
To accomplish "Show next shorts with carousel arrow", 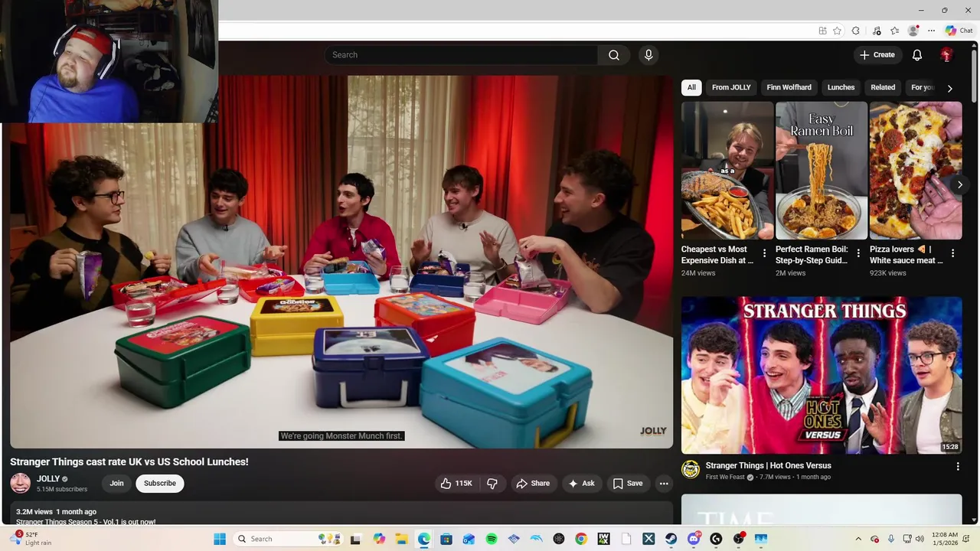I will [x=959, y=184].
